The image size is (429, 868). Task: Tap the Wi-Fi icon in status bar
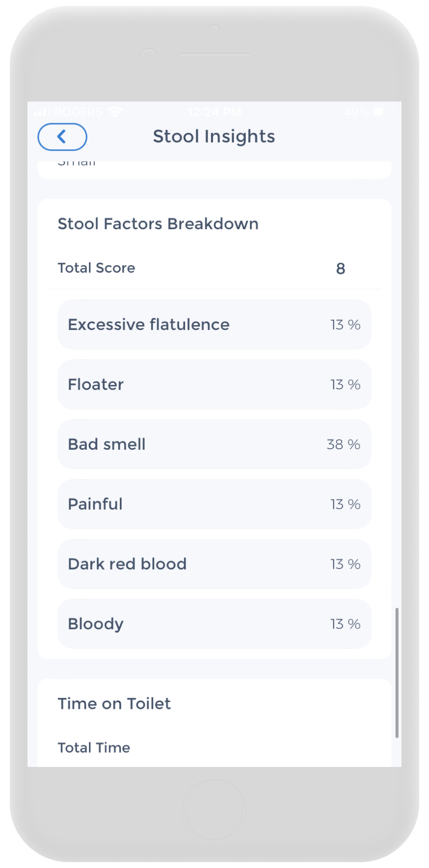point(114,111)
